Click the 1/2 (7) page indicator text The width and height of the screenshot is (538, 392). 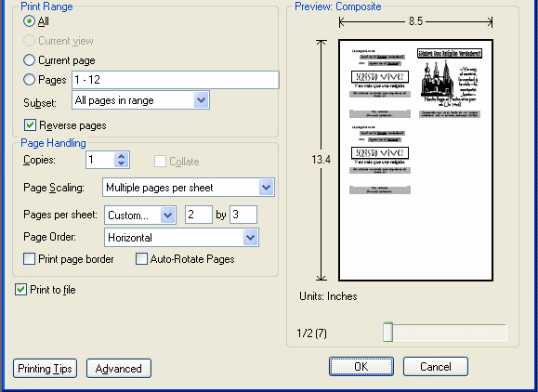coord(312,333)
